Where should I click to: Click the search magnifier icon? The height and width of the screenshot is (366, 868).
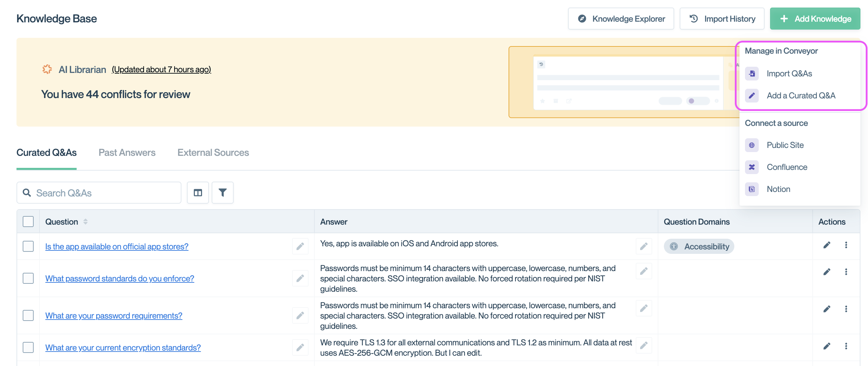27,193
